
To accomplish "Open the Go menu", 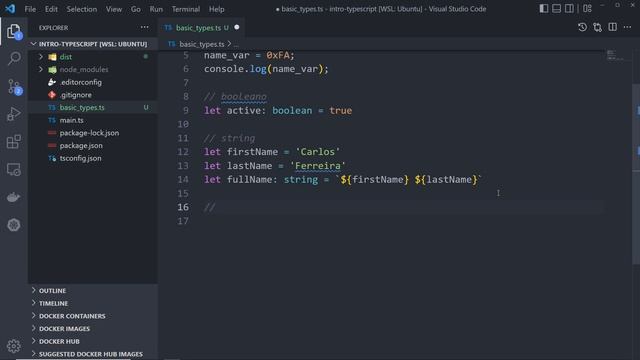I will point(136,9).
